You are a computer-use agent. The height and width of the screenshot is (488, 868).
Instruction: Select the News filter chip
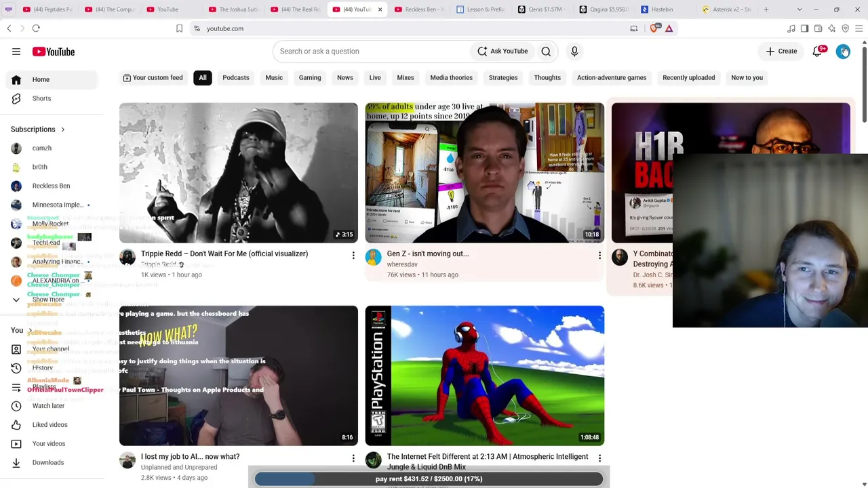(x=345, y=77)
